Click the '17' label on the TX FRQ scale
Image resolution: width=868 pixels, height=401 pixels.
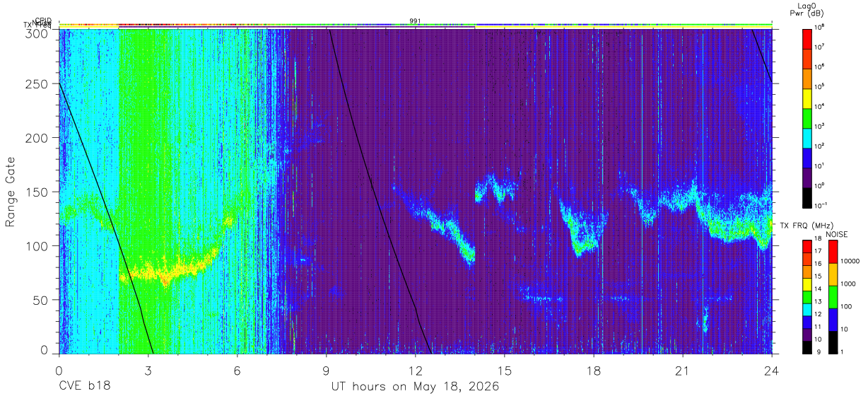pos(819,251)
